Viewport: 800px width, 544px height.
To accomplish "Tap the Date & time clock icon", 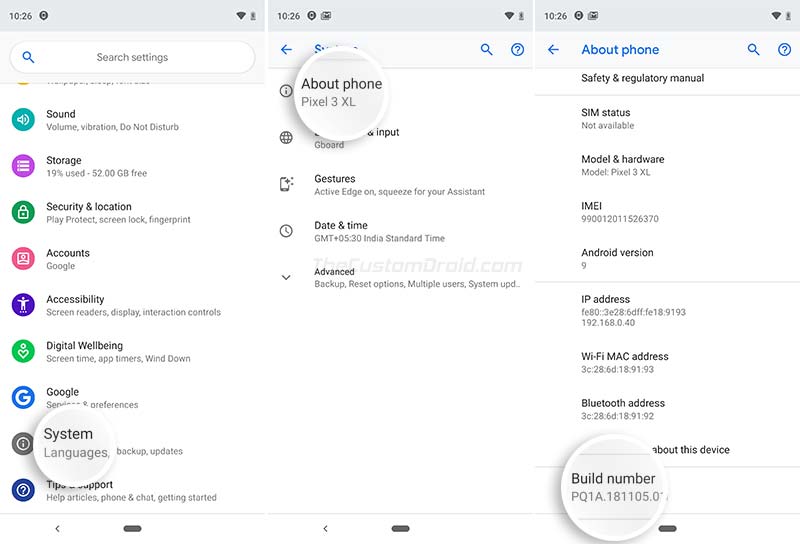I will pos(286,231).
